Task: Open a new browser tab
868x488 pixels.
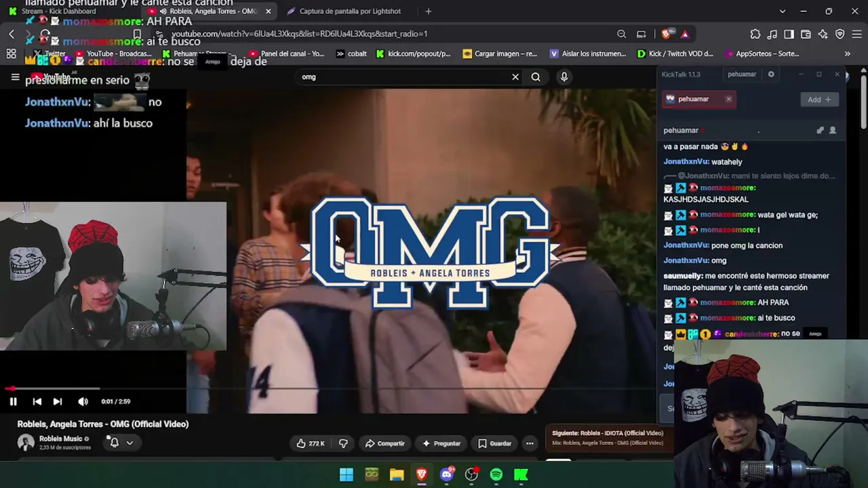Action: pos(428,12)
